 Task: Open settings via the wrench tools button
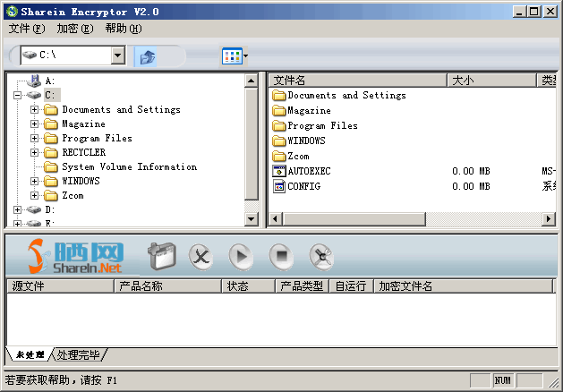[321, 257]
